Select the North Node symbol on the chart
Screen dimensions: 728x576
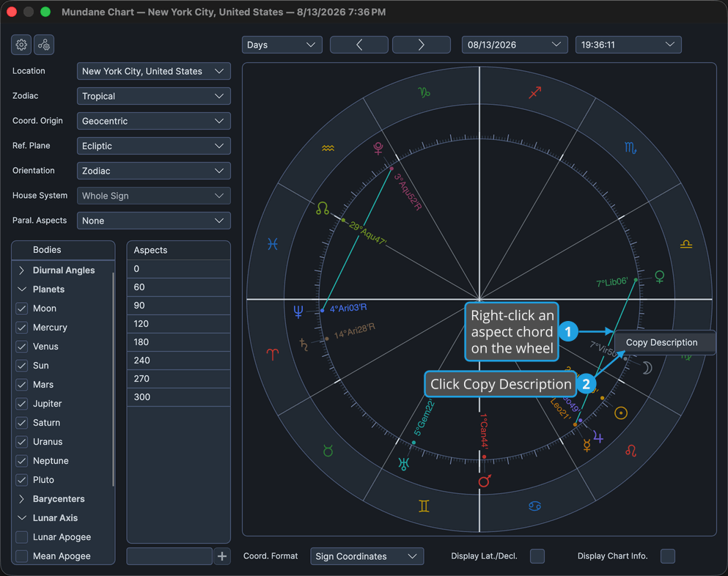pos(323,208)
